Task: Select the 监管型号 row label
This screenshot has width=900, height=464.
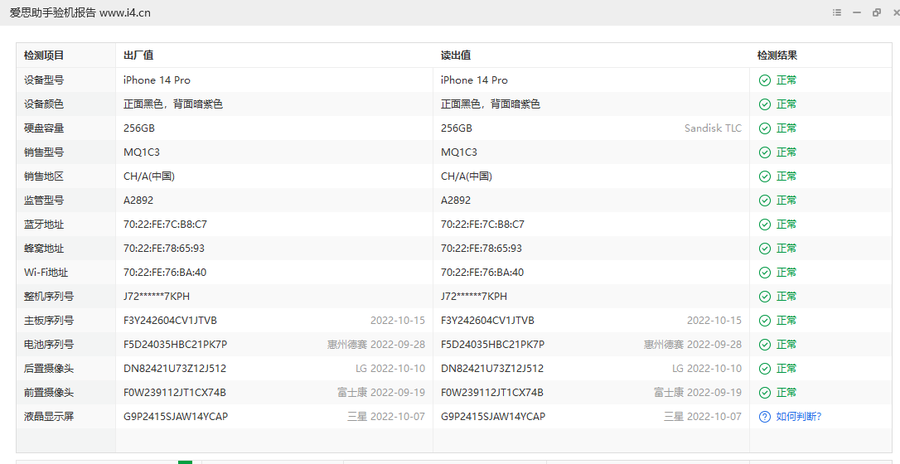Action: point(44,200)
